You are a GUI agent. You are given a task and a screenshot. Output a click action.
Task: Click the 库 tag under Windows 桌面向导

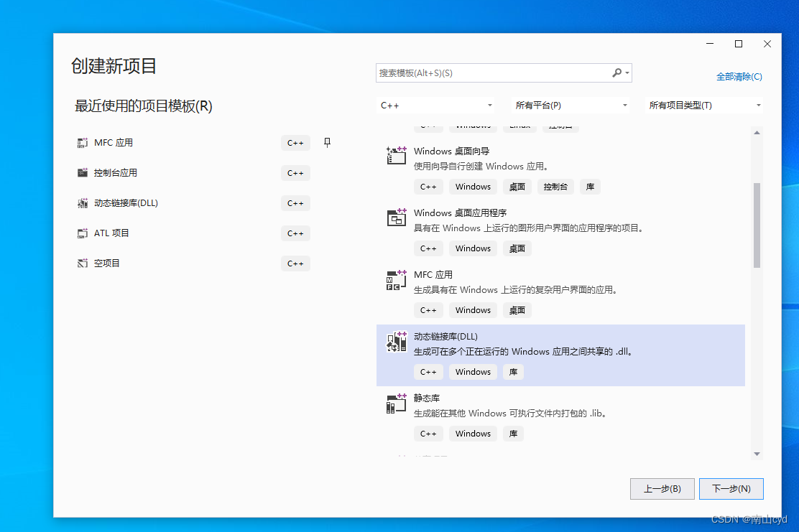590,187
